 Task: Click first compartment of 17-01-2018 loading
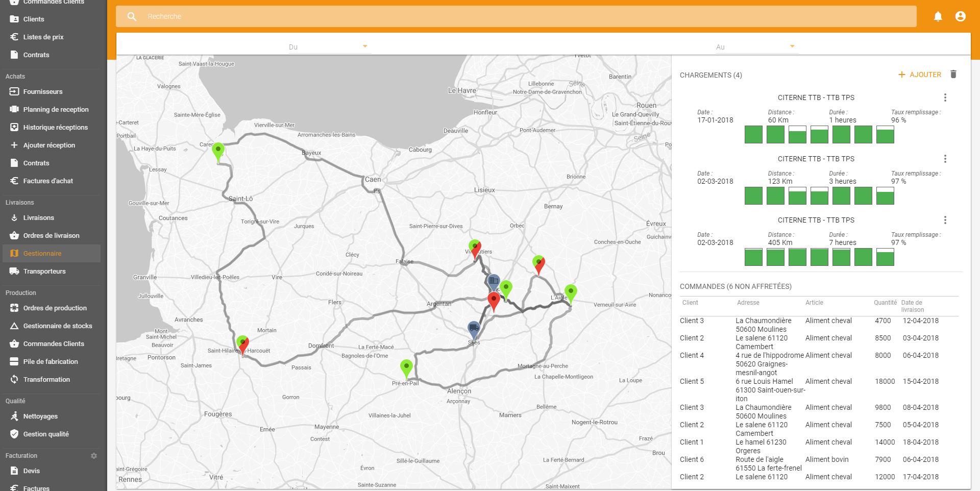pyautogui.click(x=753, y=135)
